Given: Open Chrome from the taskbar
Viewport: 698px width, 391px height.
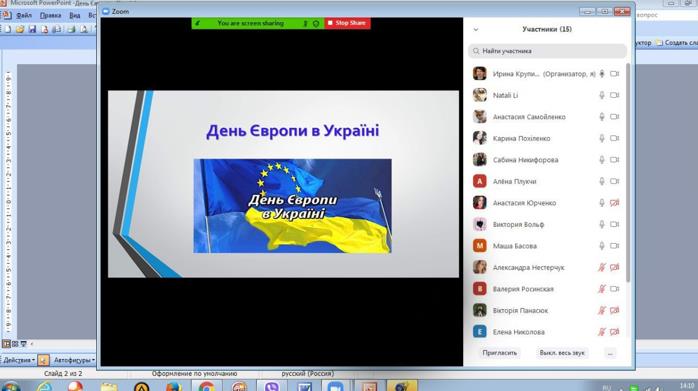Looking at the screenshot, I should 206,386.
